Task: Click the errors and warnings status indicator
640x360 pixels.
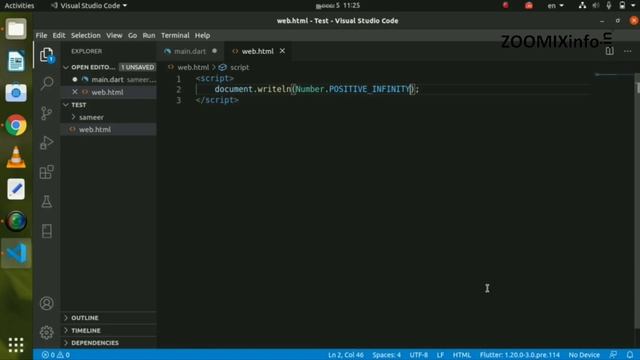Action: coord(56,355)
